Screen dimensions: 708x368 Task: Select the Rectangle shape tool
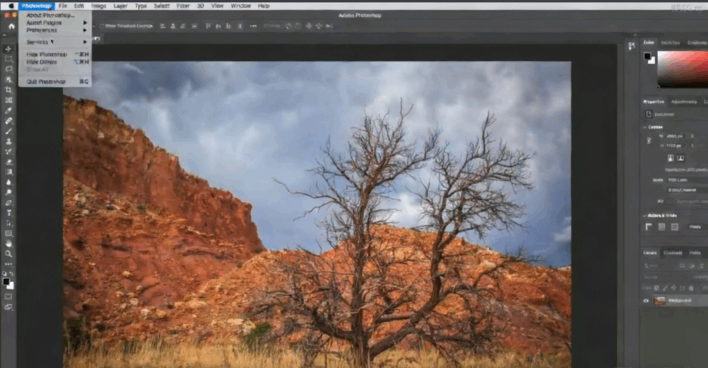pyautogui.click(x=8, y=233)
